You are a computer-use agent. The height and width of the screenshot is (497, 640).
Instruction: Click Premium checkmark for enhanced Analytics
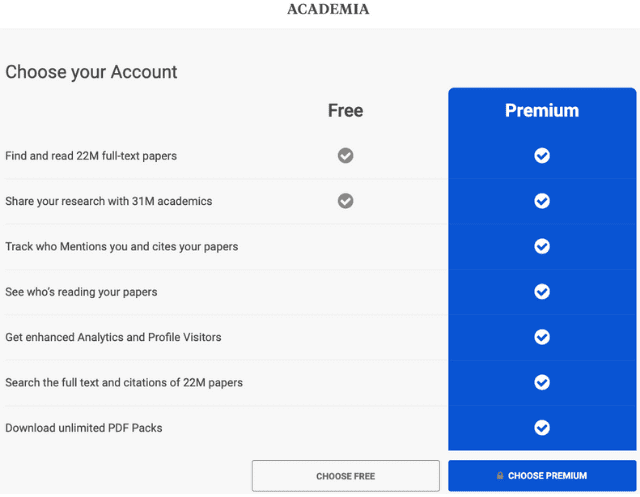542,337
